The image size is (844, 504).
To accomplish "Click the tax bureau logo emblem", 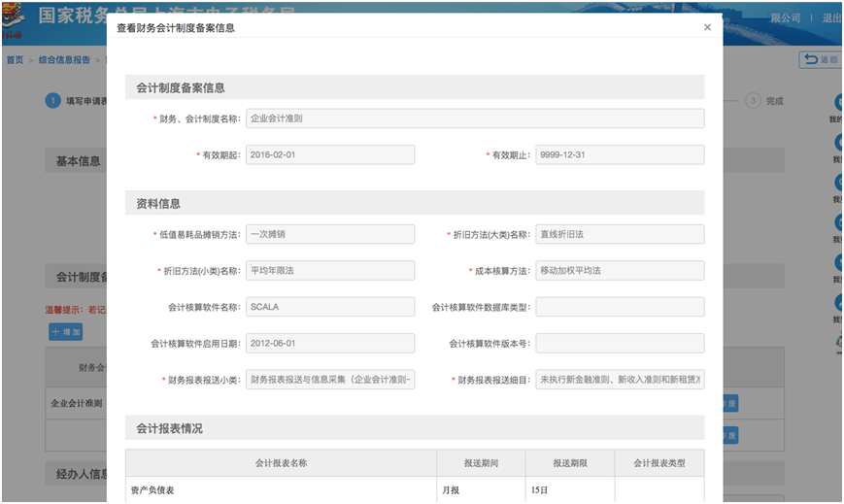I will pyautogui.click(x=14, y=21).
